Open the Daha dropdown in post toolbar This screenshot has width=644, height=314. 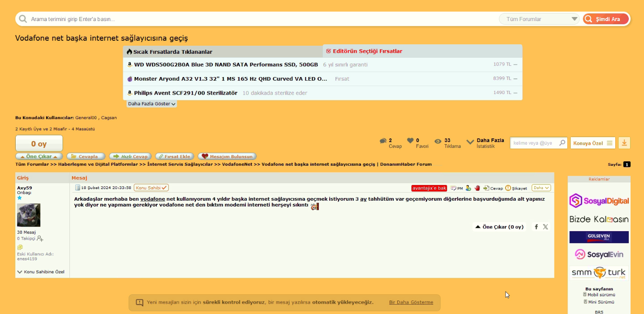coord(541,188)
